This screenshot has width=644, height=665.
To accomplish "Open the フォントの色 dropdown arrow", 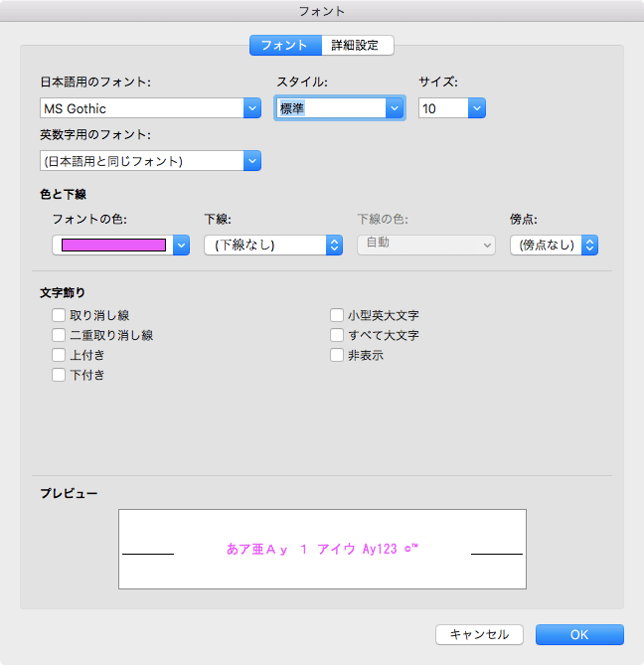I will coord(181,246).
